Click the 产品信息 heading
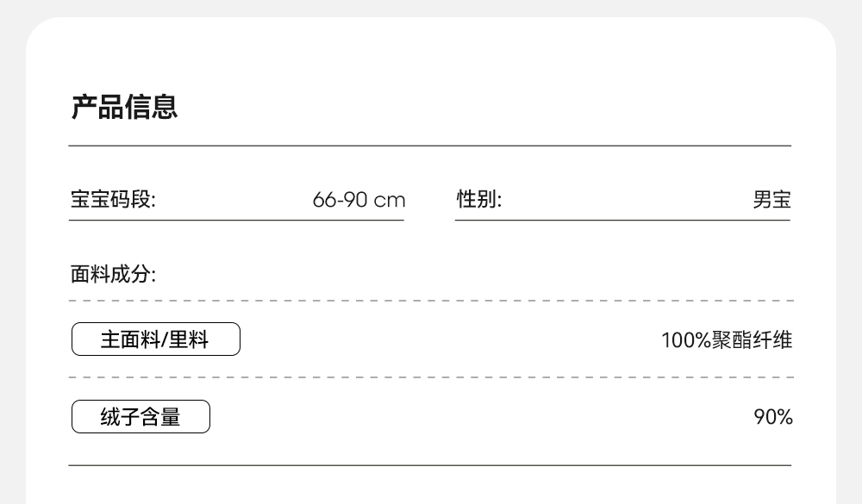The height and width of the screenshot is (504, 862). tap(124, 108)
